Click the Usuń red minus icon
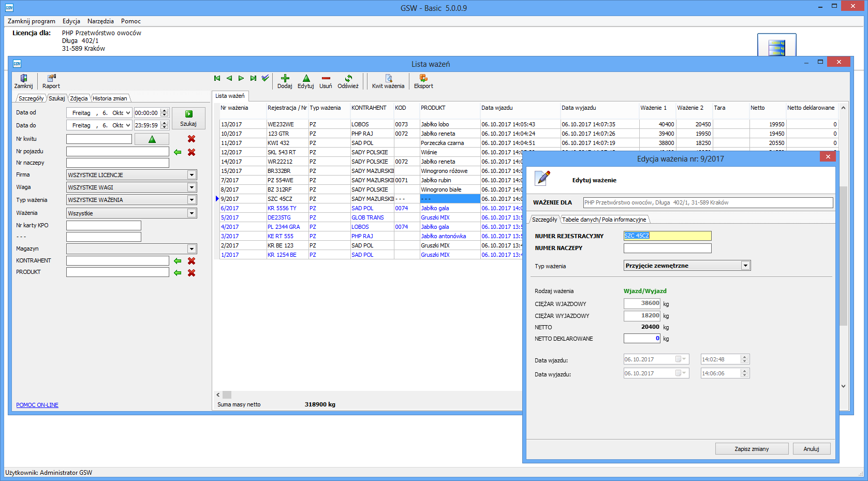The image size is (868, 481). coord(326,79)
